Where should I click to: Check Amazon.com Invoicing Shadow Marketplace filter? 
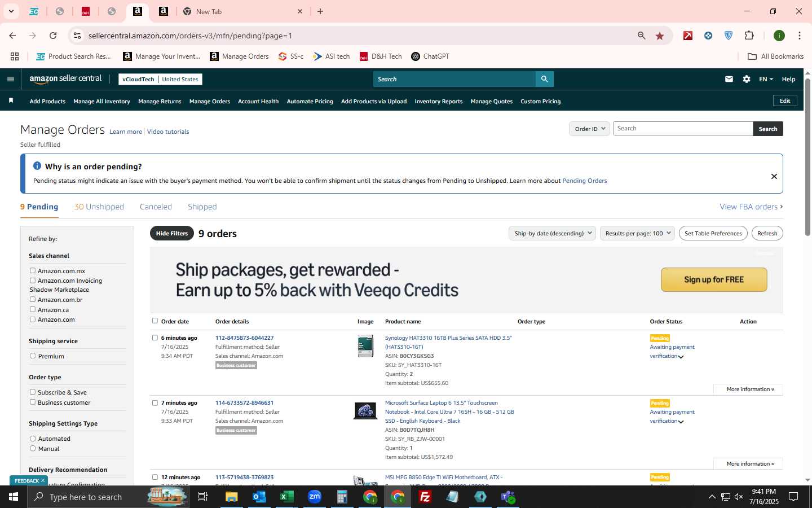click(x=33, y=281)
